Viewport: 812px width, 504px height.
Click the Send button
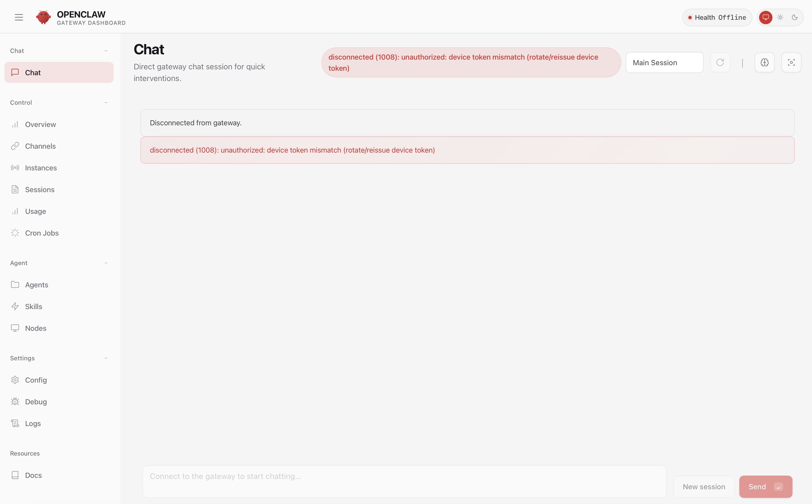click(x=765, y=487)
